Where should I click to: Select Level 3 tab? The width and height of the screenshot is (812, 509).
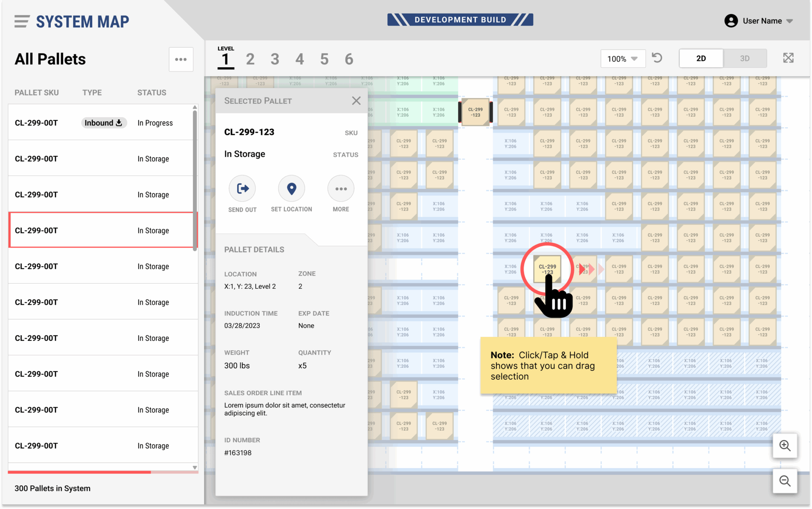tap(275, 59)
